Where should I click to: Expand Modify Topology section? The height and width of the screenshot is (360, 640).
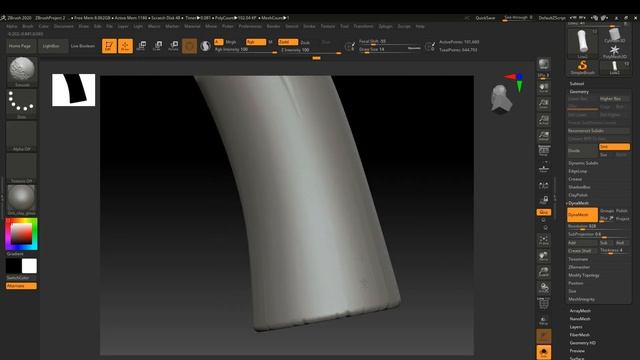pyautogui.click(x=584, y=275)
